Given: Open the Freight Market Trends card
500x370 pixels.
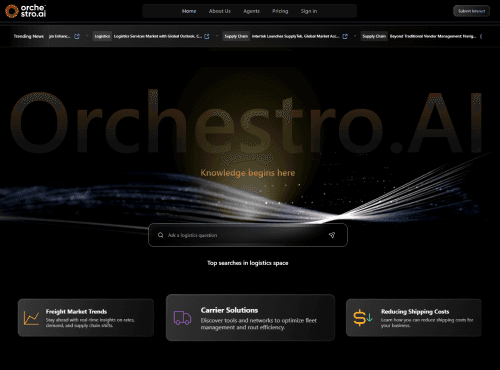Looking at the screenshot, I should coord(86,318).
